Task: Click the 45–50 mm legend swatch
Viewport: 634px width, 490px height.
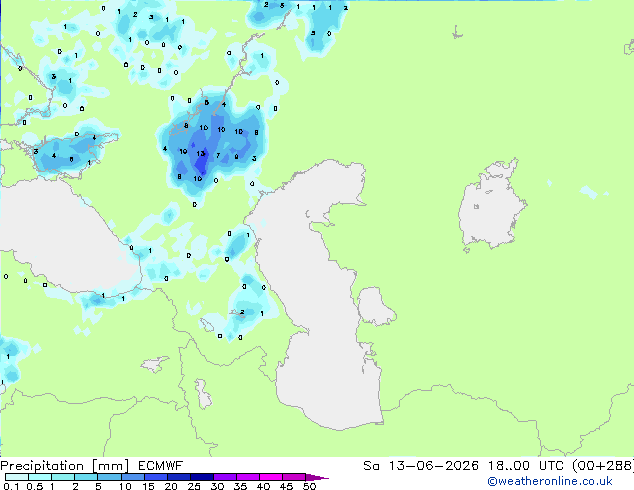Action: (294, 477)
